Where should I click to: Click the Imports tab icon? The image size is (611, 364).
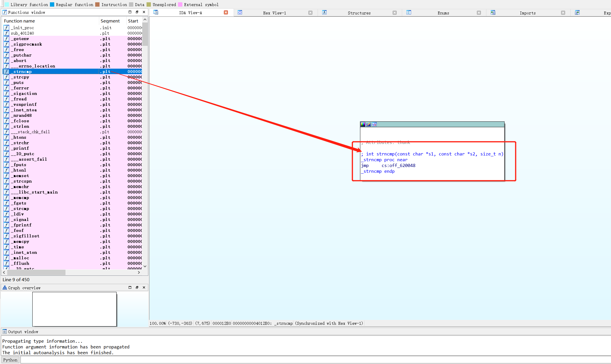coord(493,12)
